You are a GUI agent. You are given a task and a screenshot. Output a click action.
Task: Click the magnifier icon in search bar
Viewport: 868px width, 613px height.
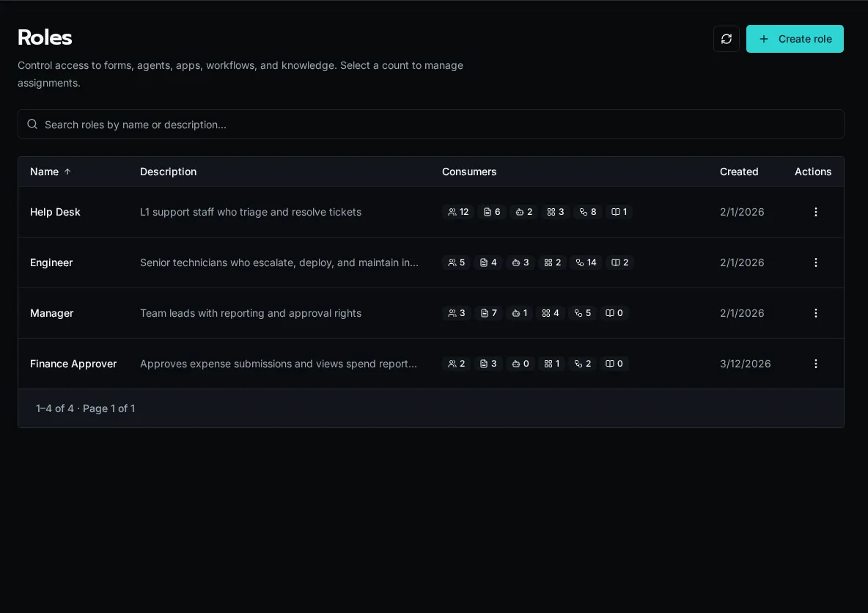coord(32,124)
